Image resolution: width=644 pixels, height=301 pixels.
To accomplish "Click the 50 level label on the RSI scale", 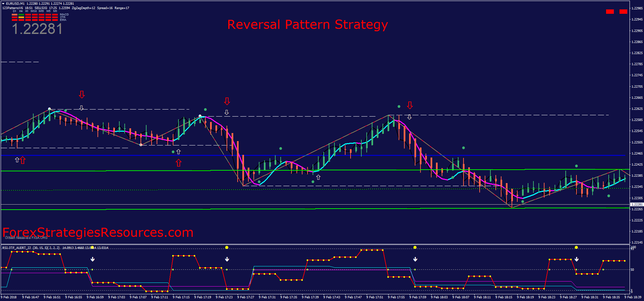I will tap(632, 270).
